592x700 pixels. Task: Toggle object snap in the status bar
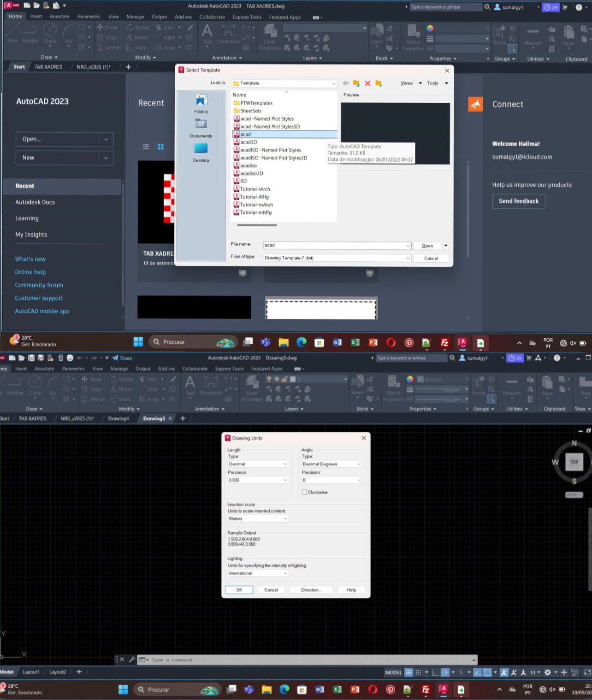point(487,672)
